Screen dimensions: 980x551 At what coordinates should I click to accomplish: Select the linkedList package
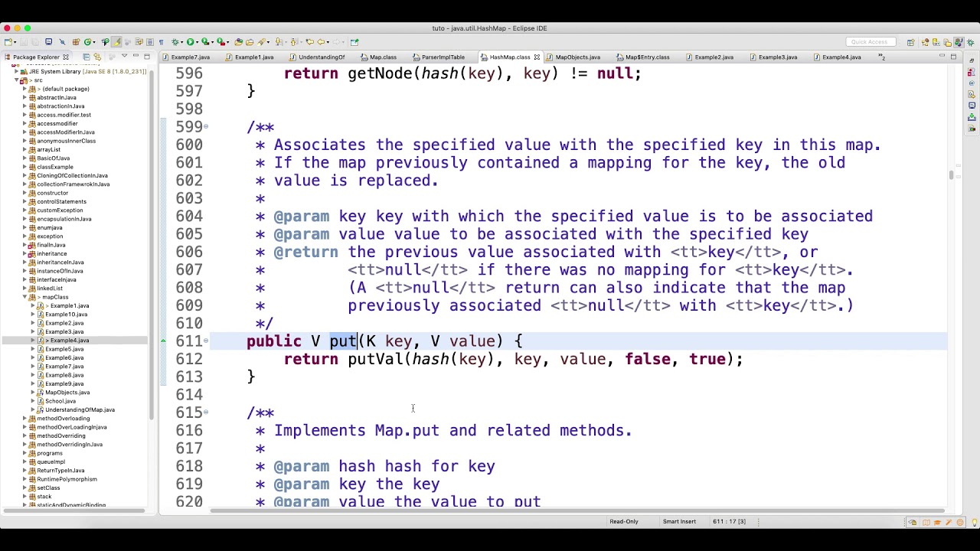[x=50, y=289]
